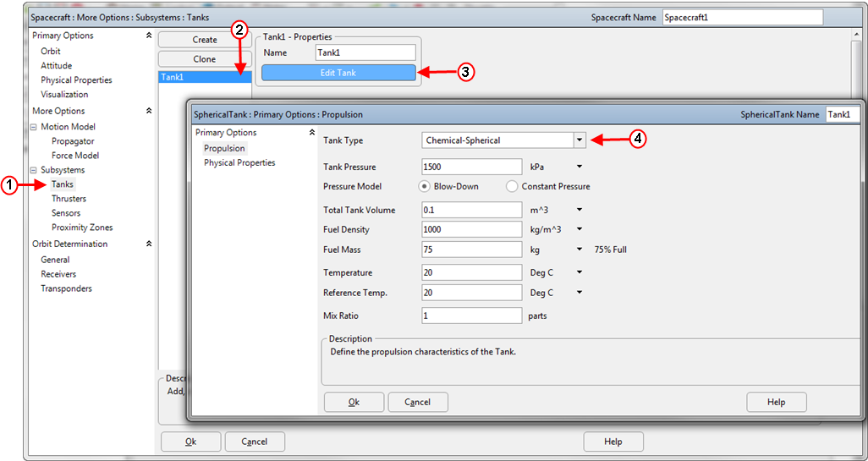The image size is (868, 461).
Task: Select Thrusters under Subsystems
Action: pos(69,199)
